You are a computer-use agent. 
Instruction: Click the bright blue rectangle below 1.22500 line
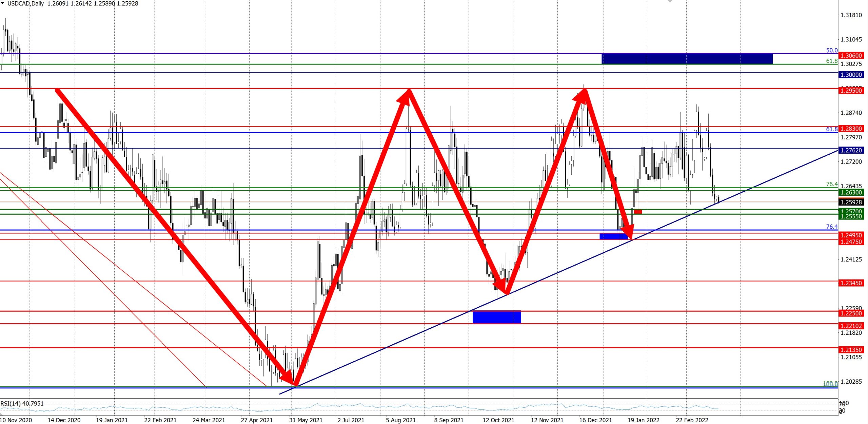pos(497,317)
